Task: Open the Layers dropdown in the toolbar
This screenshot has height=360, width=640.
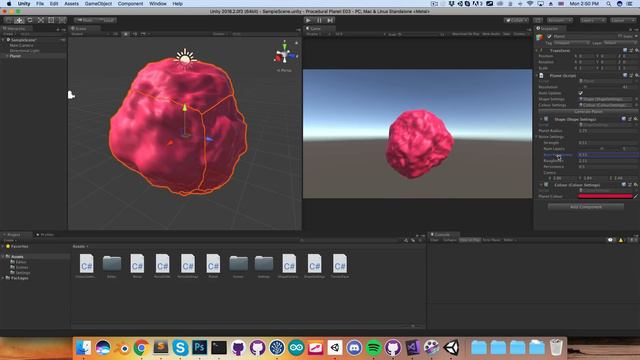Action: point(592,20)
